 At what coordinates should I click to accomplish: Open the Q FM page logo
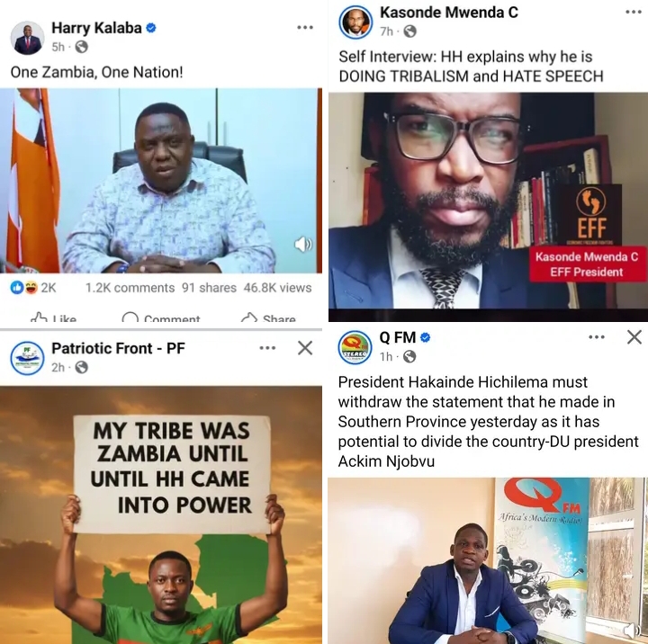(x=355, y=347)
